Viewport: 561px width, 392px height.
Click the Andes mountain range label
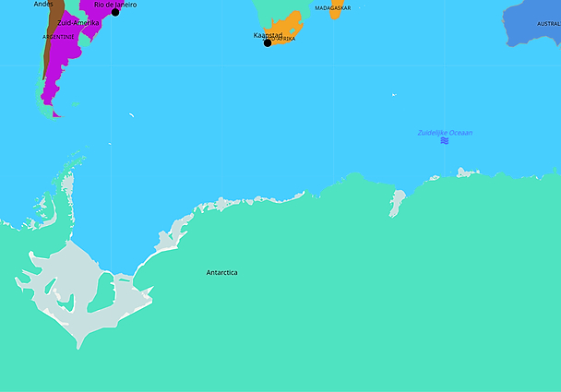[43, 5]
